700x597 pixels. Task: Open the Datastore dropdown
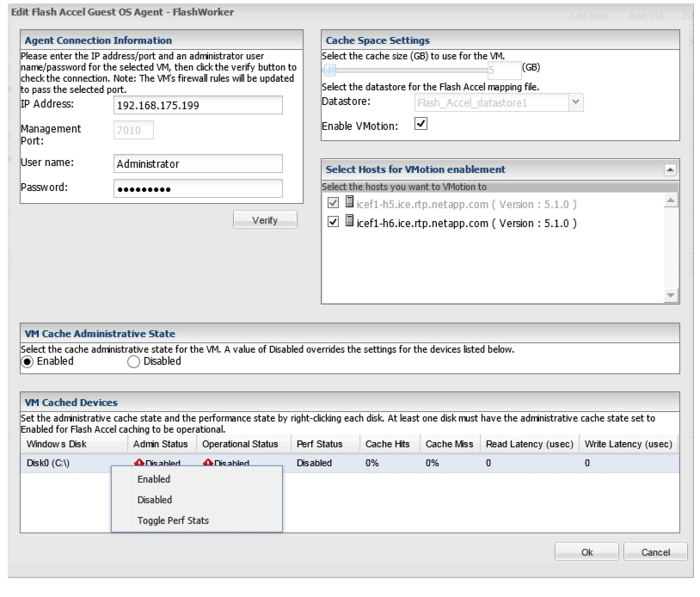(x=576, y=102)
